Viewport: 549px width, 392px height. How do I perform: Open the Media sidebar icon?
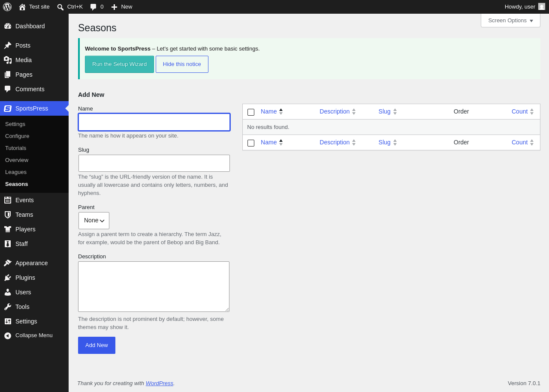[x=8, y=60]
